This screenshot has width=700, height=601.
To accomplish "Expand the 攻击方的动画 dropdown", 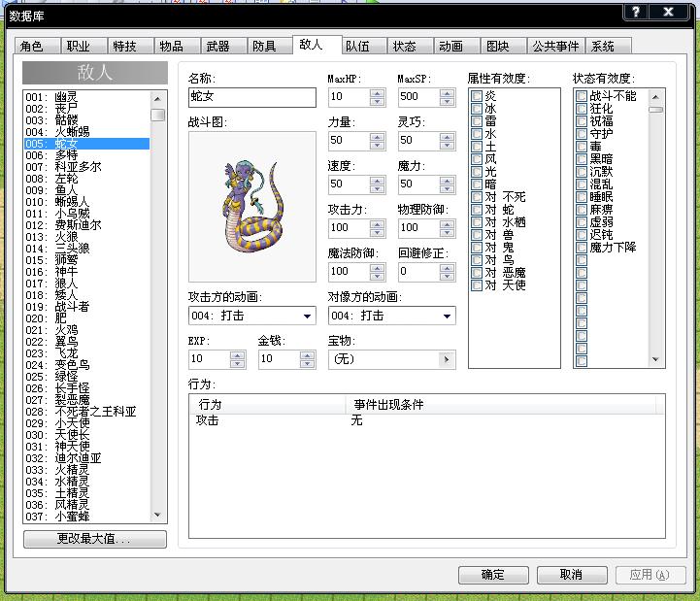I will (x=307, y=317).
